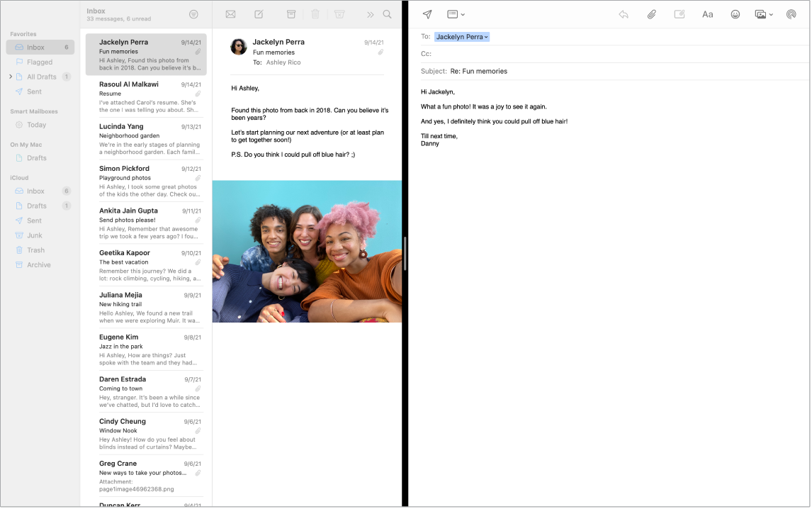Open the photo browser dropdown chevron
The width and height of the screenshot is (812, 509).
click(x=772, y=13)
